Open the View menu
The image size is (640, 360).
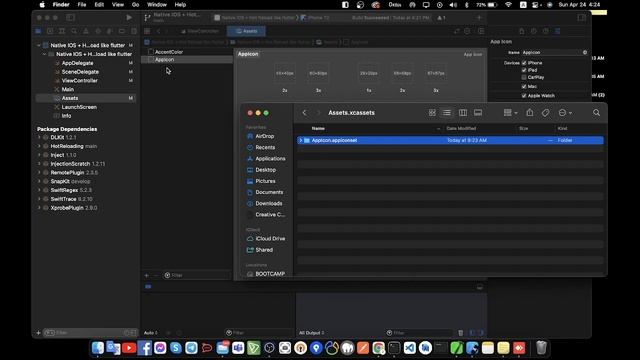click(x=118, y=5)
